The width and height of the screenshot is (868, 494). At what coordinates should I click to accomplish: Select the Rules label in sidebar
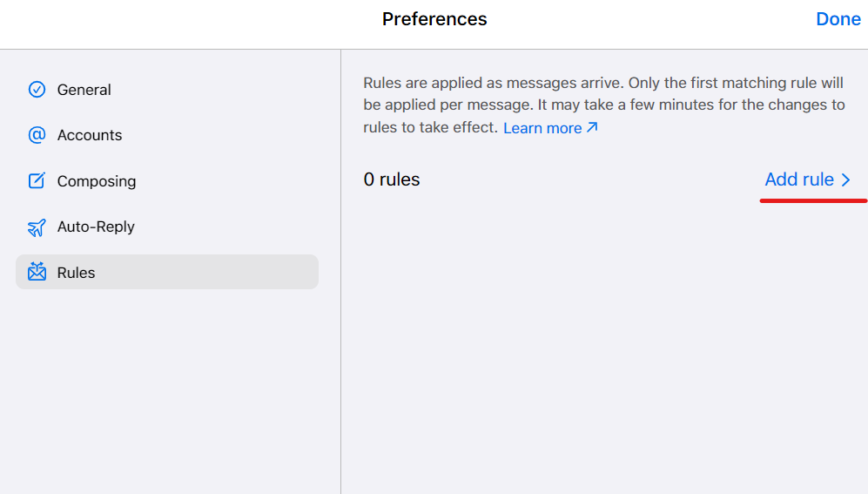coord(76,273)
